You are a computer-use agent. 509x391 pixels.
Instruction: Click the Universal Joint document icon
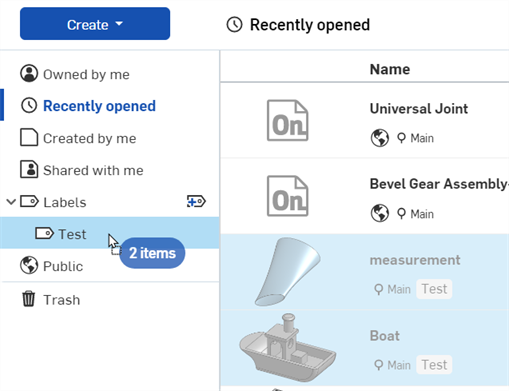tap(287, 120)
